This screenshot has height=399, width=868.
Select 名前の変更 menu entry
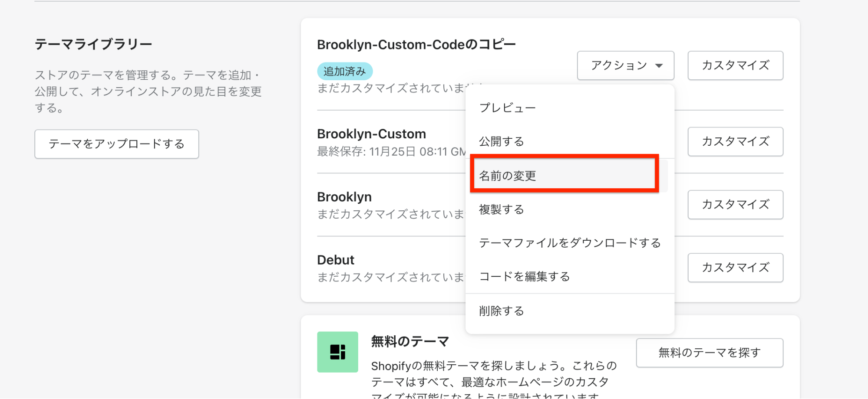[507, 176]
